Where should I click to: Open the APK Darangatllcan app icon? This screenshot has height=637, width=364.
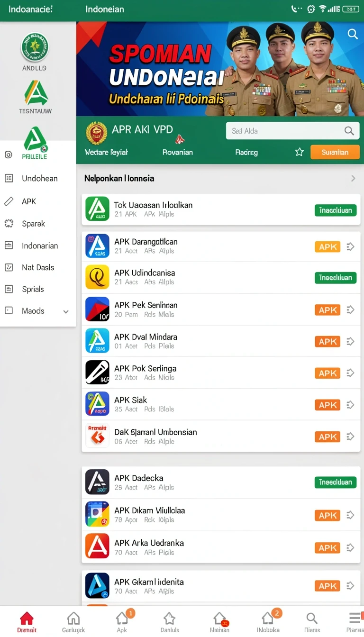click(x=97, y=246)
